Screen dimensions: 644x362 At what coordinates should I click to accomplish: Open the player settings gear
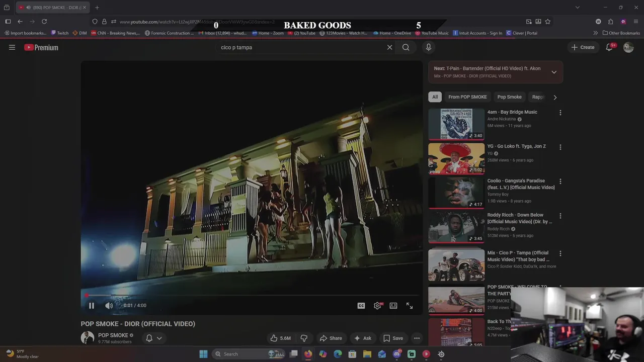click(x=377, y=306)
